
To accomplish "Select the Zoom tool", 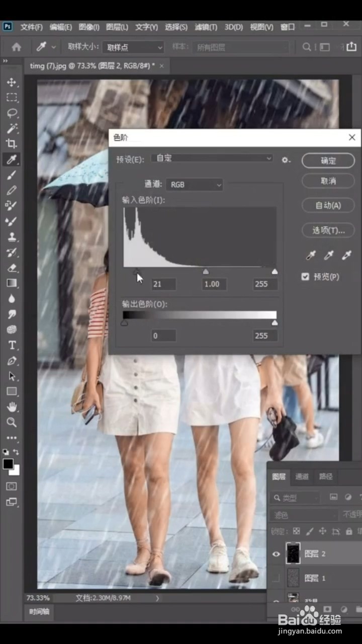I will click(12, 422).
